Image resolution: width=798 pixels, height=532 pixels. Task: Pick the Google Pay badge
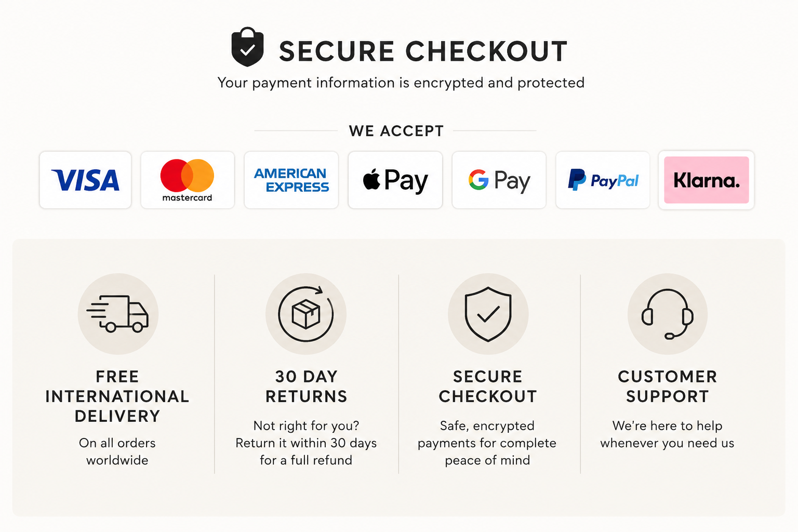click(499, 180)
